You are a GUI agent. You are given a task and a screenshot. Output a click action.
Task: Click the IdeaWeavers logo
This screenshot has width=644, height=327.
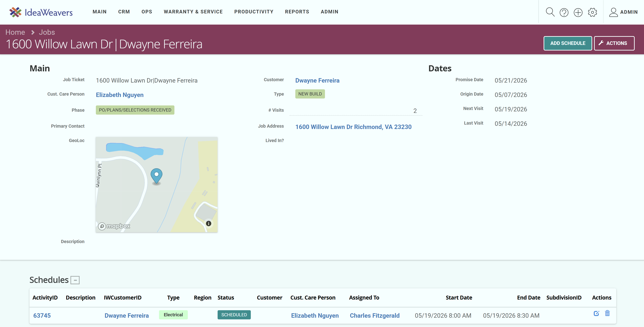(41, 12)
